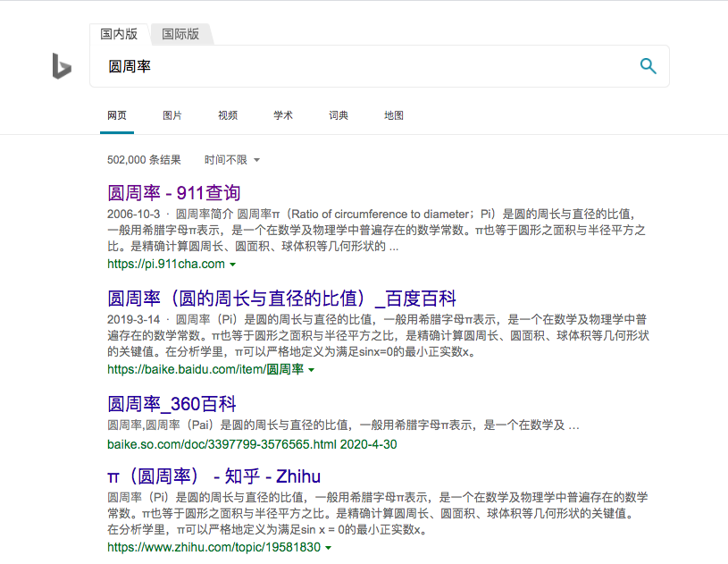Click the 2019-3-14 date in Baidu snippet
Image resolution: width=728 pixels, height=564 pixels.
(x=134, y=320)
